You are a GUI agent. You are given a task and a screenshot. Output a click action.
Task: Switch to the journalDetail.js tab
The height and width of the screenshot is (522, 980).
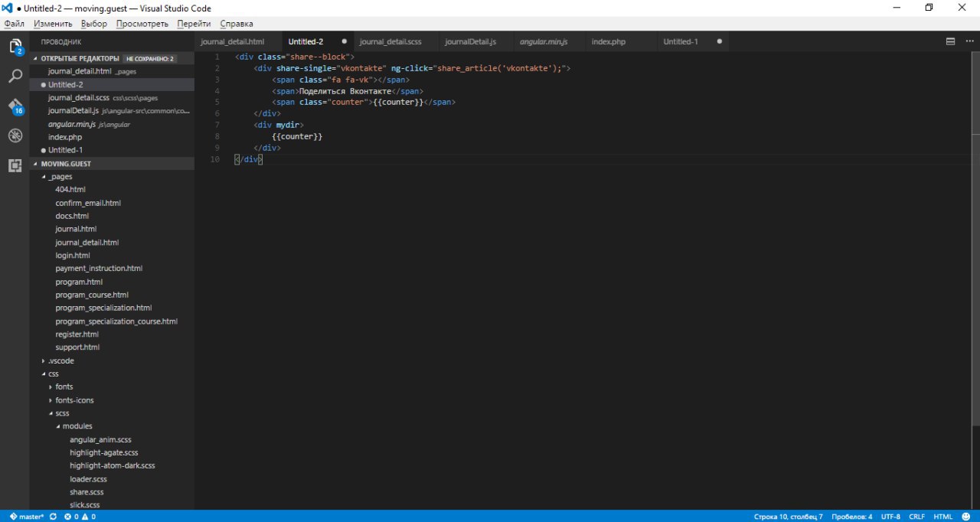pyautogui.click(x=470, y=41)
